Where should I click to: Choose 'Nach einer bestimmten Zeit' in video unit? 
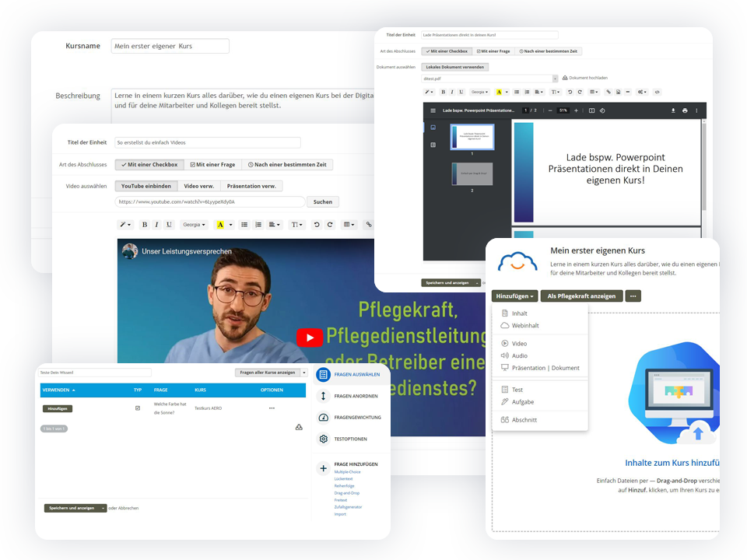click(287, 165)
